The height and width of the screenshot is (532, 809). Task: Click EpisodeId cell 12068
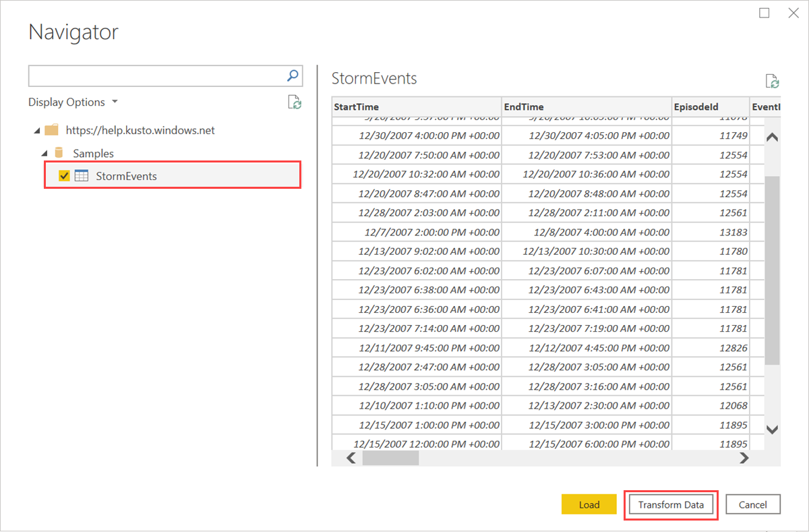(711, 406)
